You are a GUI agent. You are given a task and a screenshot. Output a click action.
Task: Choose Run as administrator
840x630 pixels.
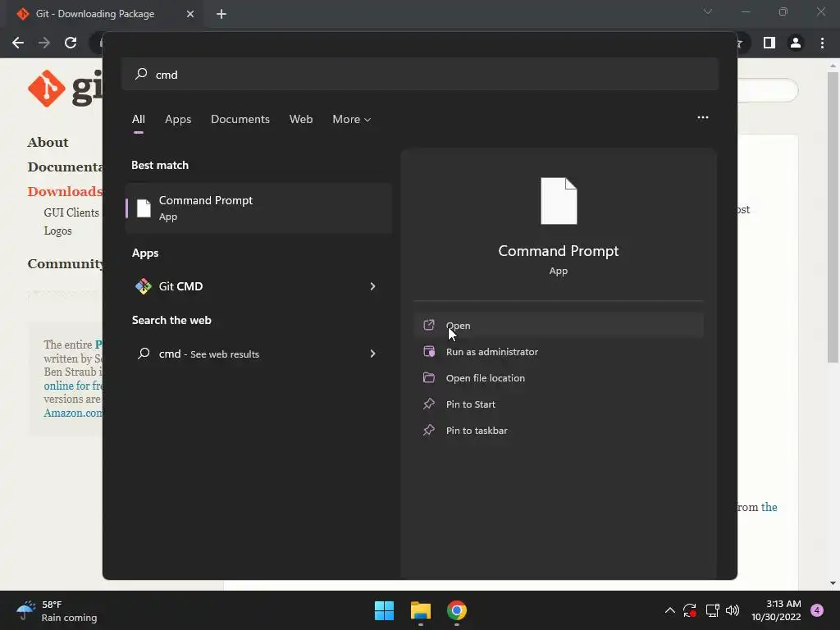point(559,351)
